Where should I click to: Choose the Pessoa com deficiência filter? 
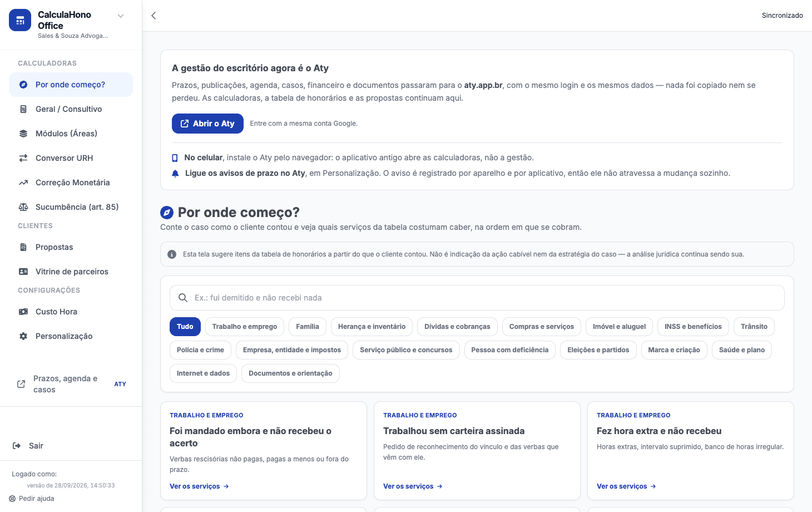click(509, 350)
